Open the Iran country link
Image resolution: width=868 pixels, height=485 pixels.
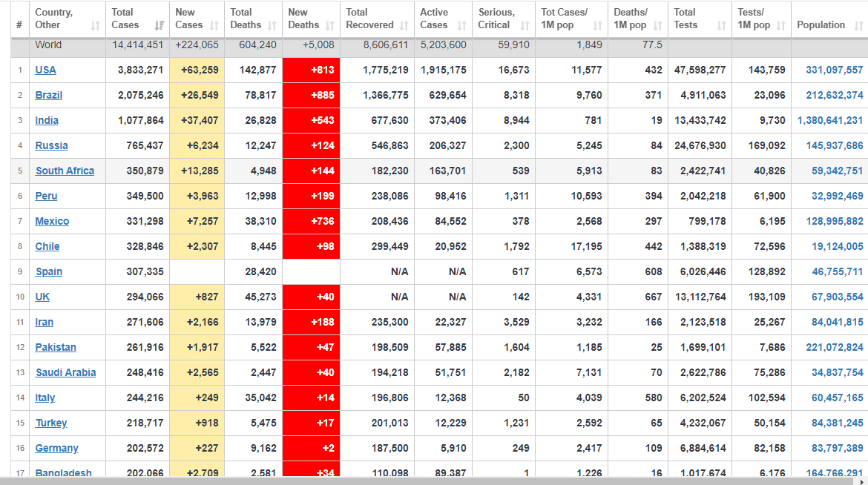[x=45, y=322]
